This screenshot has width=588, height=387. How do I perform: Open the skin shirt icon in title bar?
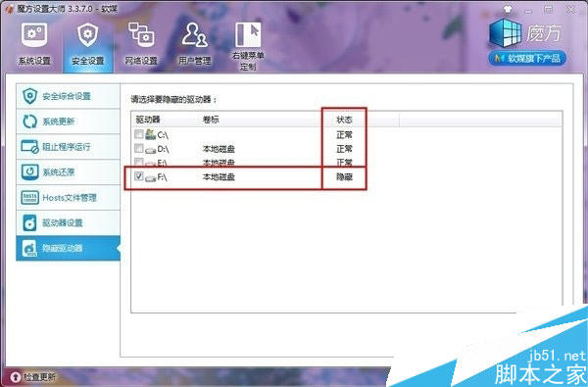pos(508,10)
